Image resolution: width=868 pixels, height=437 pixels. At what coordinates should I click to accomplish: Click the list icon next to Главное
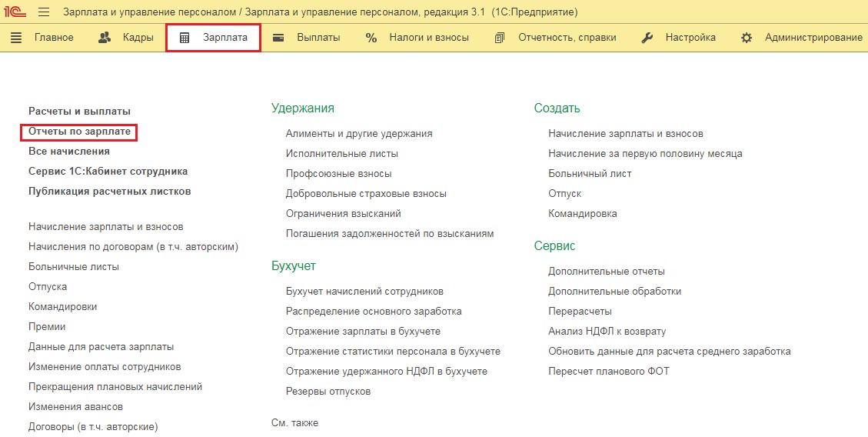(17, 38)
